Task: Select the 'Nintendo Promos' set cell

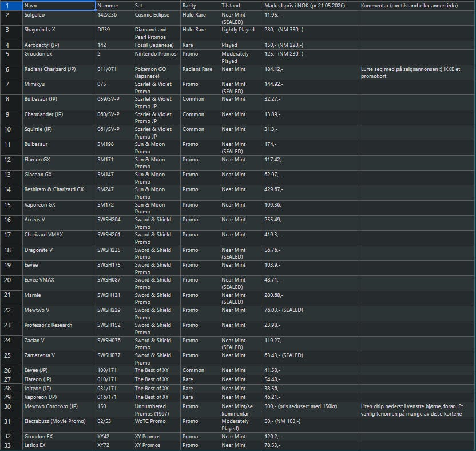Action: [157, 57]
